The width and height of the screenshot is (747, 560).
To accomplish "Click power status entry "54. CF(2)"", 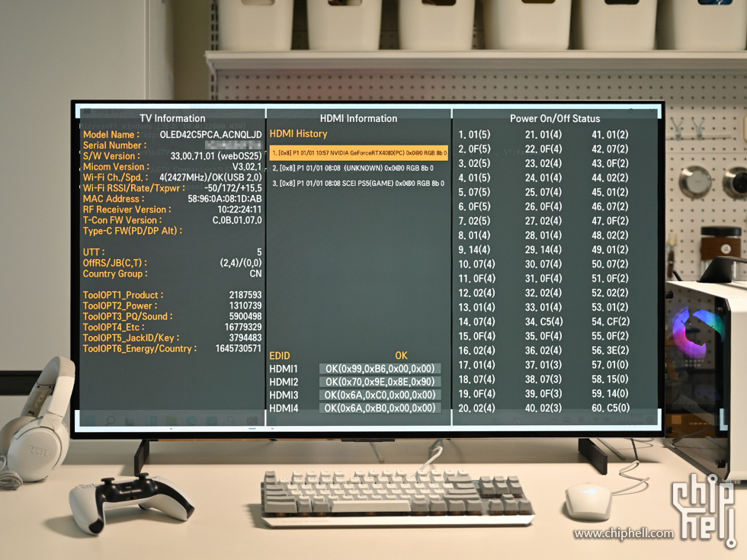I will click(x=611, y=322).
